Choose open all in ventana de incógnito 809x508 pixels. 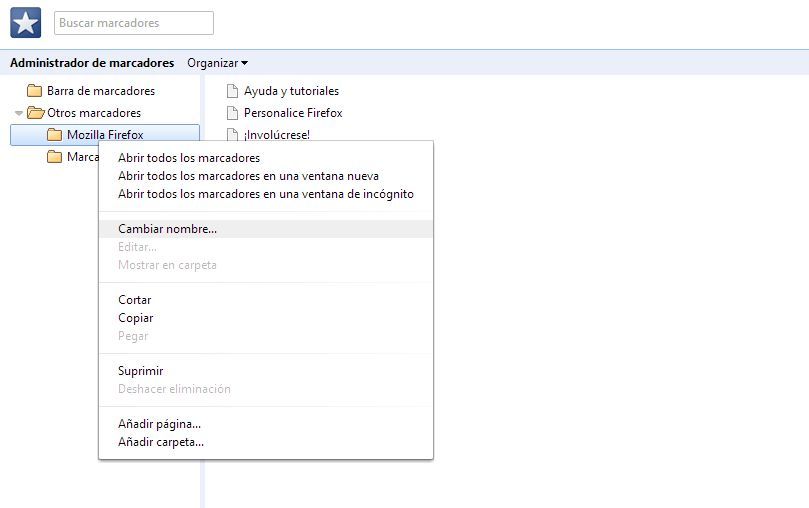click(x=266, y=194)
